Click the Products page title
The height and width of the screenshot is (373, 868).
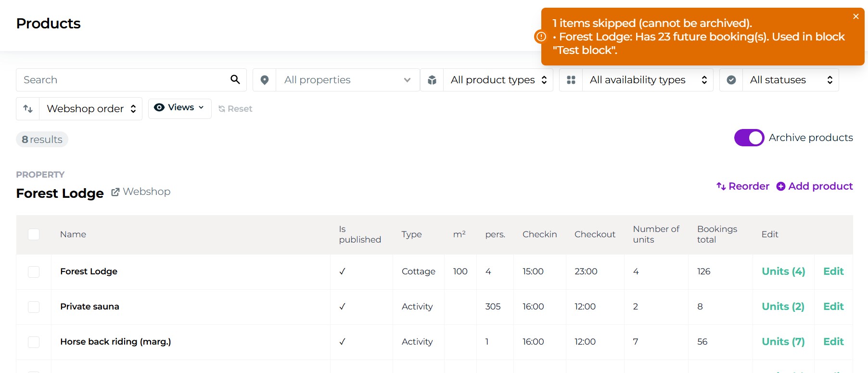click(48, 23)
